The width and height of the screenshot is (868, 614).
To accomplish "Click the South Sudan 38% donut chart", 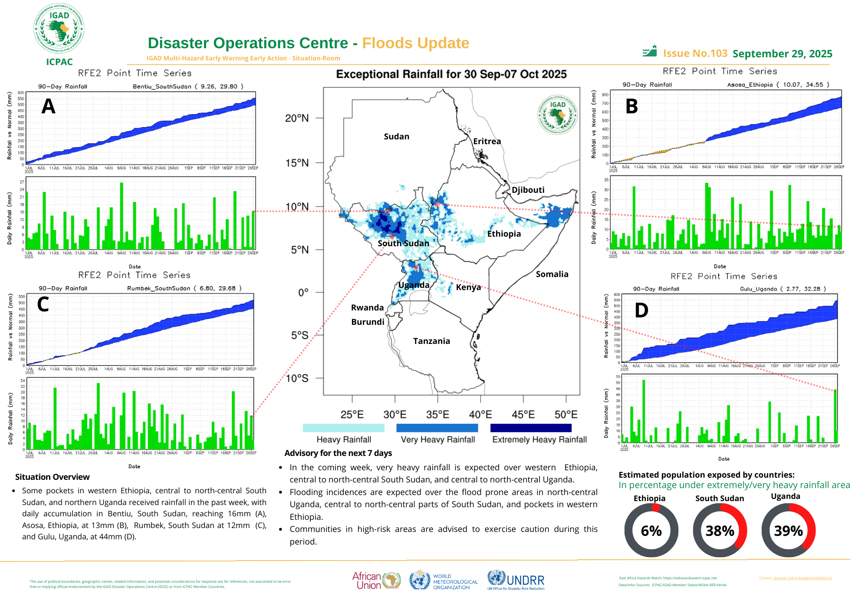I will [x=720, y=530].
